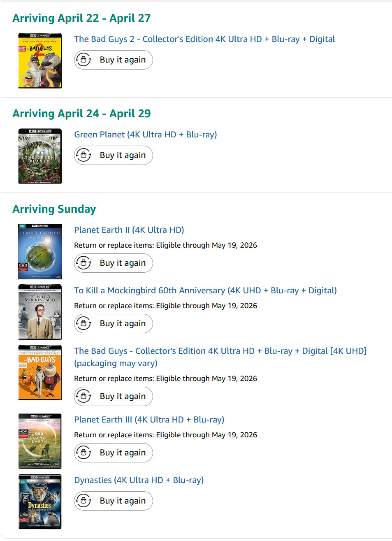
Task: Click the Planet Earth II cover thumbnail
Action: [x=40, y=251]
